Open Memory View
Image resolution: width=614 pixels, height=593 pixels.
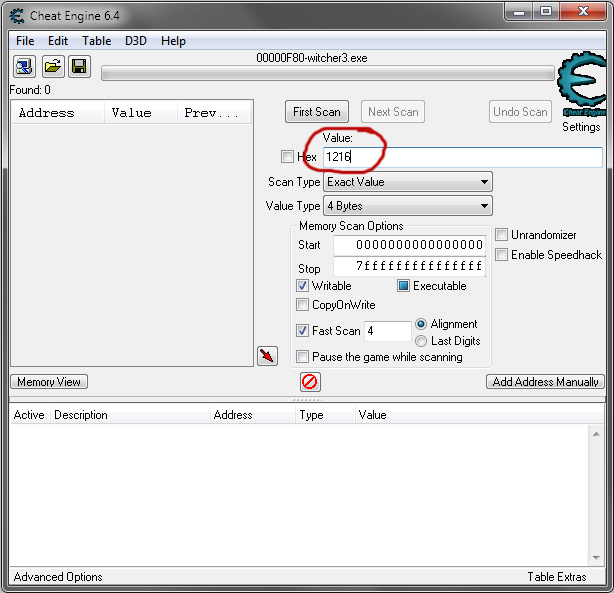point(49,381)
